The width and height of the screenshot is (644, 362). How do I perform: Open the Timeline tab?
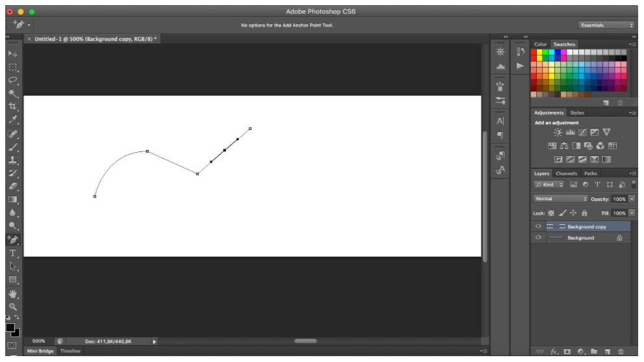(x=70, y=351)
